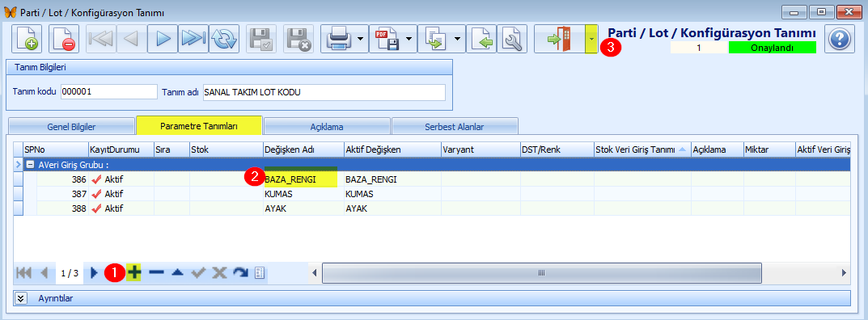The image size is (868, 320).
Task: Select the BAZA_RENGI cell under Değişken Adı
Action: tap(303, 179)
